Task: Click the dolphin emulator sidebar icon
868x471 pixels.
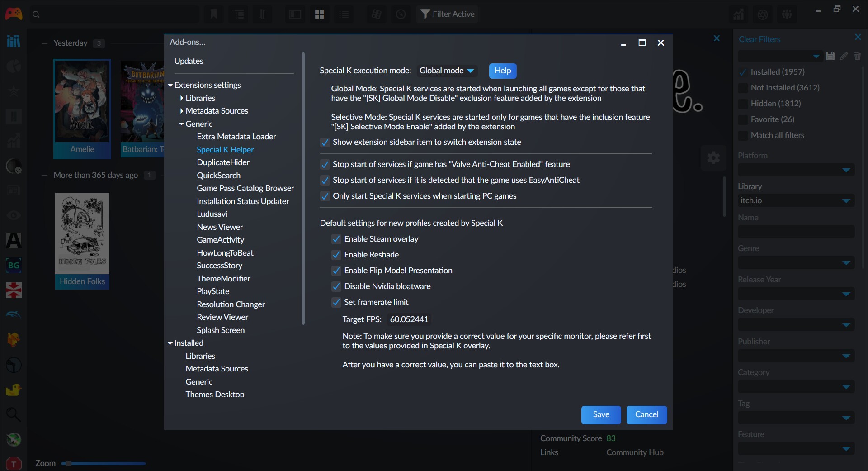Action: pyautogui.click(x=14, y=315)
